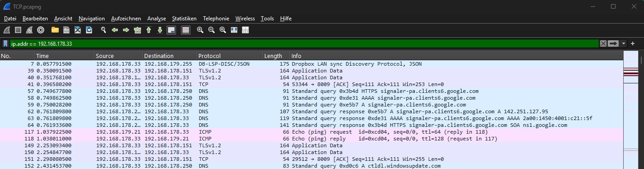Go to specified packet icon
Image resolution: width=644 pixels, height=169 pixels.
137,30
